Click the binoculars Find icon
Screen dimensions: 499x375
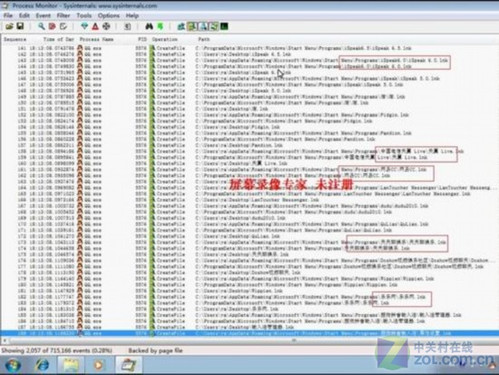(149, 26)
